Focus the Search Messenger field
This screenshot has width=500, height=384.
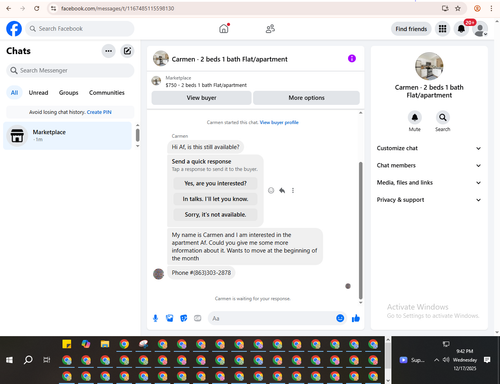(x=70, y=71)
